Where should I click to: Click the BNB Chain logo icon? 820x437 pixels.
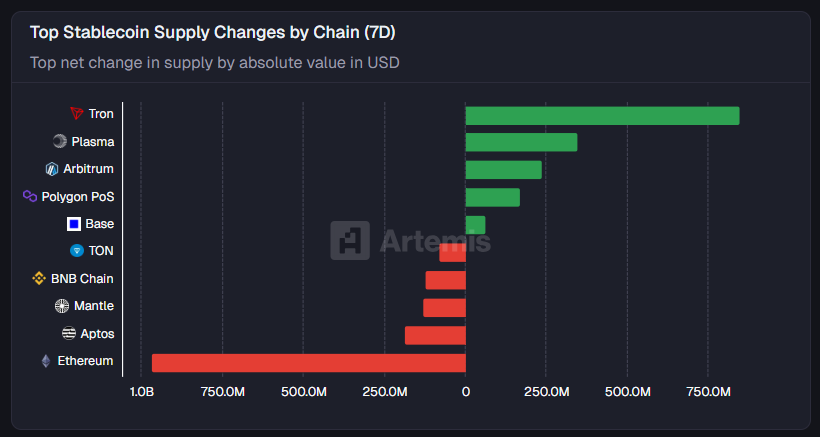pos(40,279)
